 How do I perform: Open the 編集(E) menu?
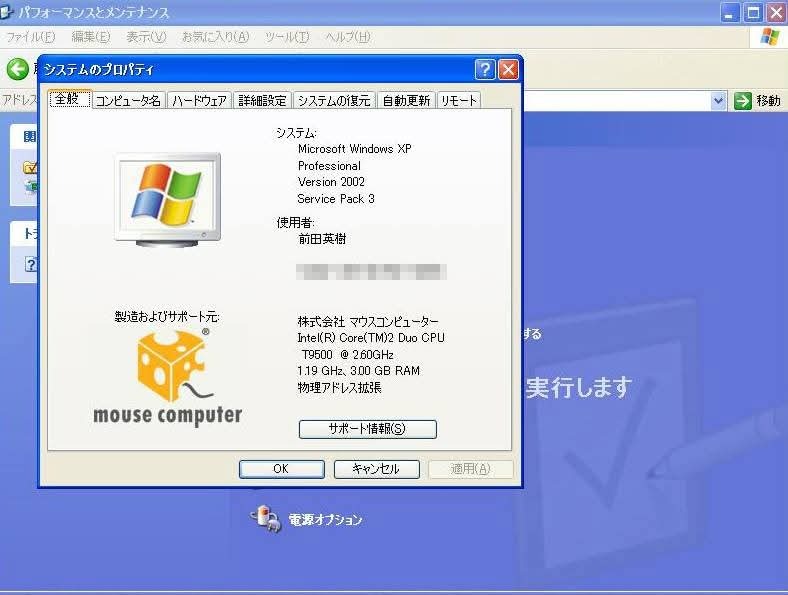coord(90,37)
